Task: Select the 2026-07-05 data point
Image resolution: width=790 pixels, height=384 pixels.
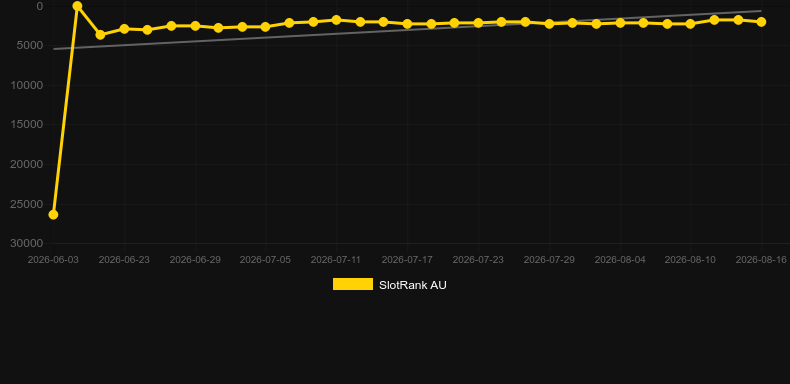Action: click(266, 27)
